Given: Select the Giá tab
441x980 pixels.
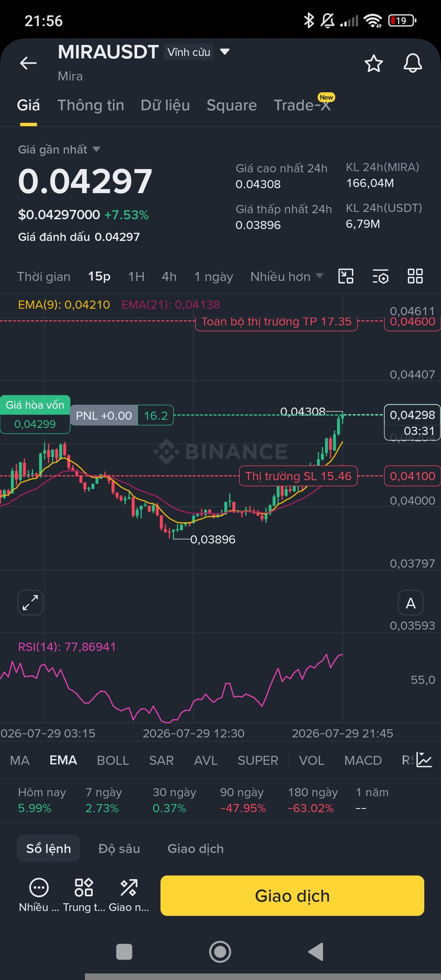Looking at the screenshot, I should tap(28, 105).
